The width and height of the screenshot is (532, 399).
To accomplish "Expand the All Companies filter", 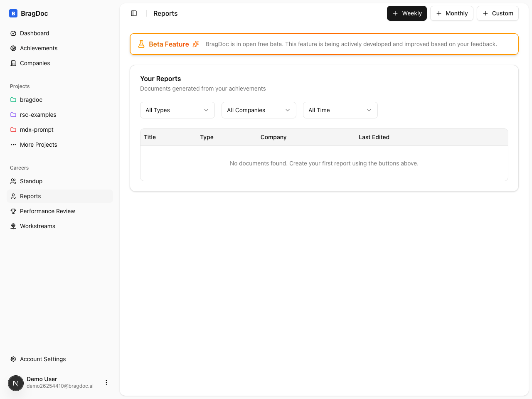I will point(259,110).
